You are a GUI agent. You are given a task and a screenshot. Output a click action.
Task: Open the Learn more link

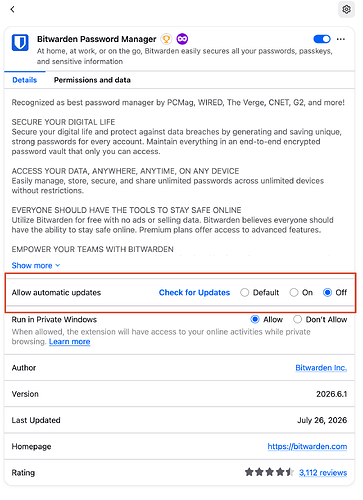[x=70, y=342]
